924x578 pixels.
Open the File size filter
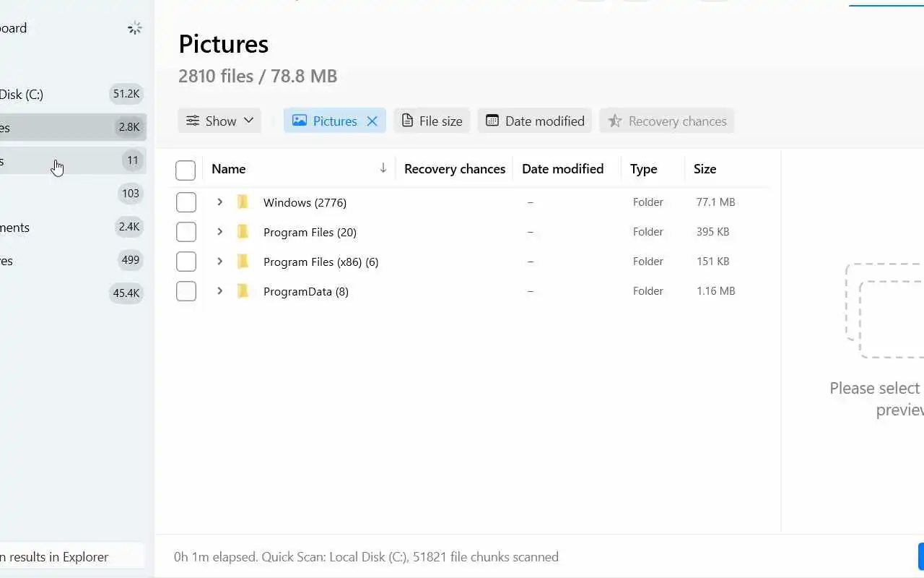tap(432, 121)
